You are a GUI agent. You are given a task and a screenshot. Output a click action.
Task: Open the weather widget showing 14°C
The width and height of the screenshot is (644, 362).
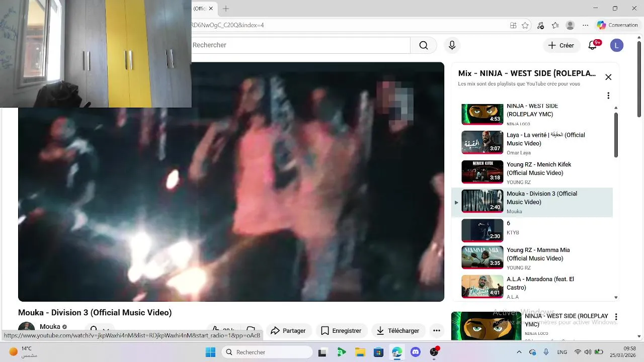[23, 352]
